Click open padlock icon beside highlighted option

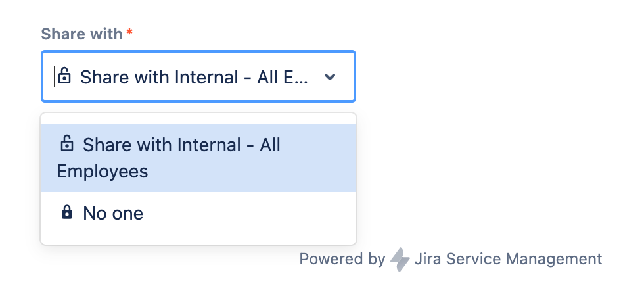pyautogui.click(x=67, y=144)
